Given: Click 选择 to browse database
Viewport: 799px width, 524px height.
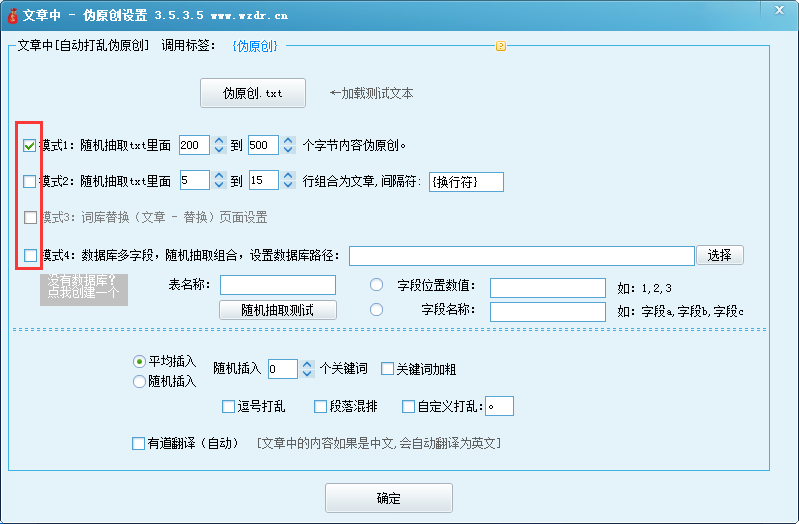Looking at the screenshot, I should 720,255.
